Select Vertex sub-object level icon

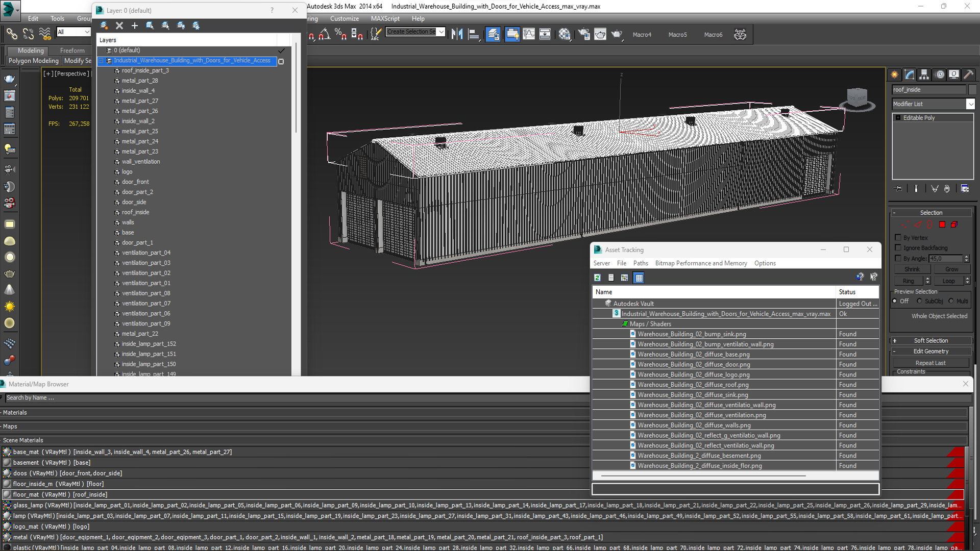click(x=905, y=224)
